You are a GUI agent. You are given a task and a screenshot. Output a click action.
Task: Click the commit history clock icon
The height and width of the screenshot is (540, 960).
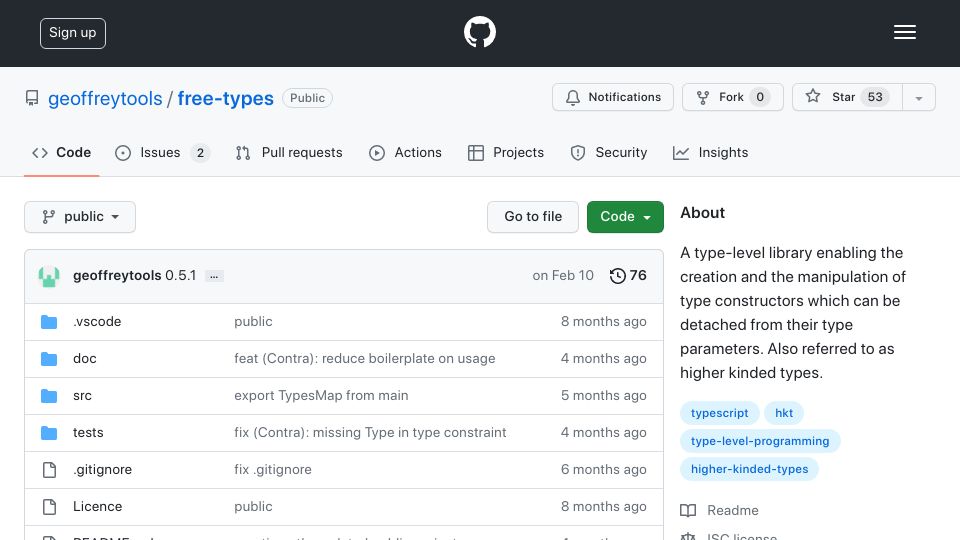click(617, 276)
